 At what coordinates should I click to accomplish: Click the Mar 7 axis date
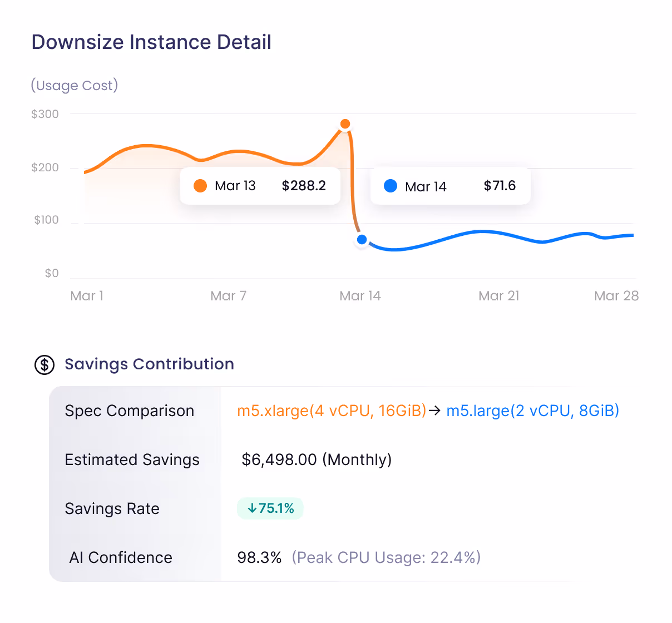[x=228, y=296]
